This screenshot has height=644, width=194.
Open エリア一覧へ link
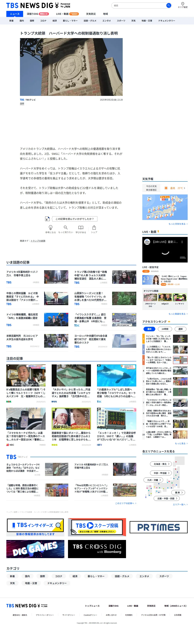tap(180, 504)
